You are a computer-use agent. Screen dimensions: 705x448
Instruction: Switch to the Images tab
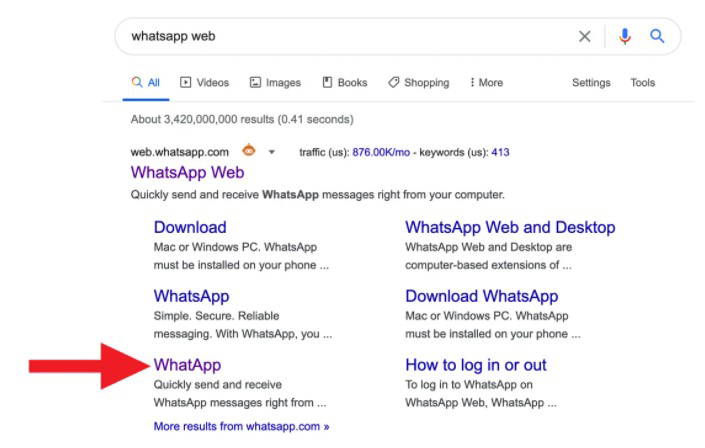[275, 83]
